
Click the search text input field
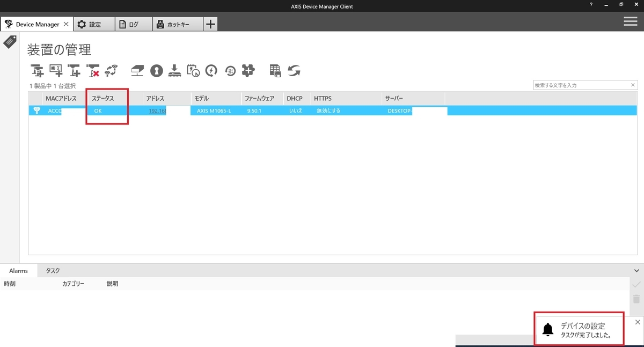(x=581, y=85)
